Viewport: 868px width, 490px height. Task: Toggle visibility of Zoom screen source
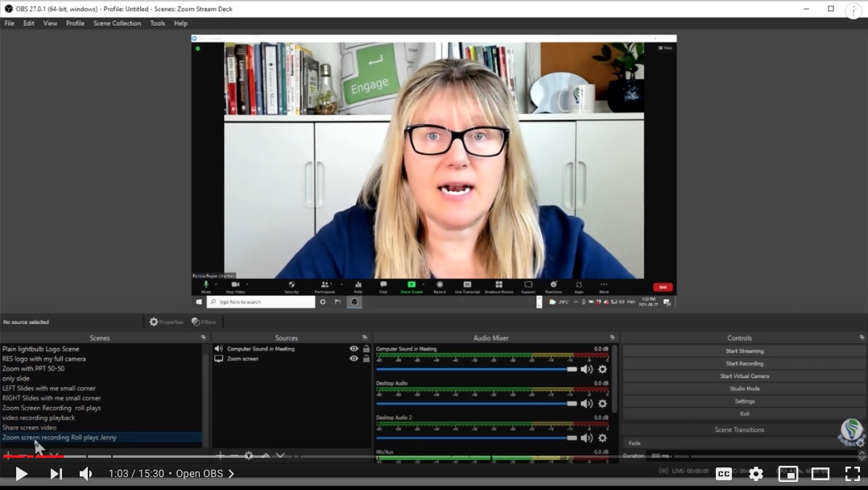pos(353,359)
